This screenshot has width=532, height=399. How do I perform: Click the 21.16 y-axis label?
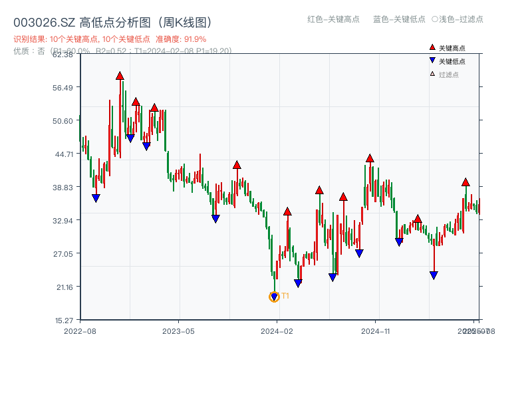65,287
